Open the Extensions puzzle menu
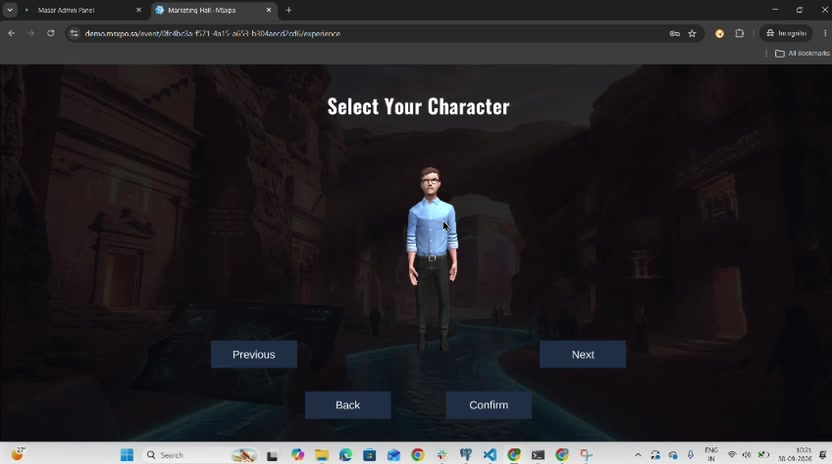 (x=740, y=33)
